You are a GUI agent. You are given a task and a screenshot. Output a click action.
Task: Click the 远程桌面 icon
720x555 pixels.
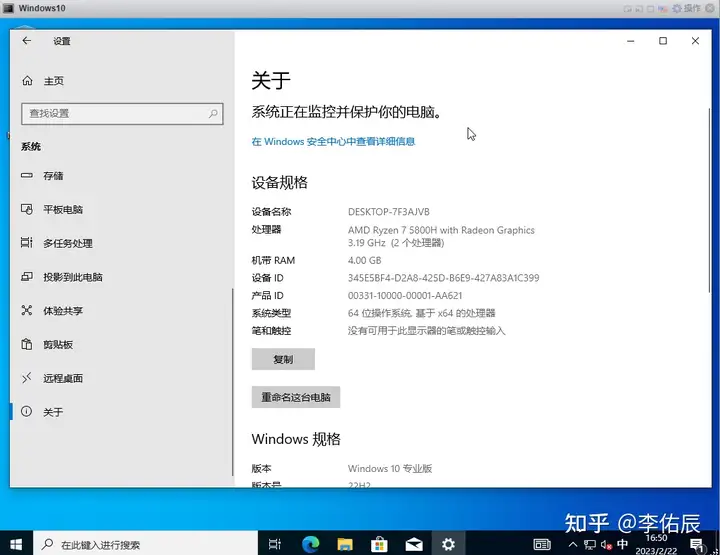pos(27,378)
